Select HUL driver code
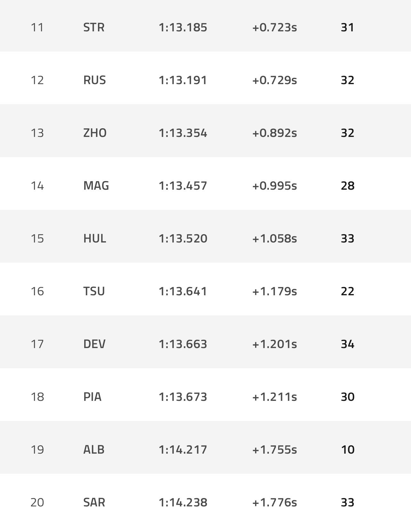Image resolution: width=411 pixels, height=532 pixels. click(x=94, y=239)
